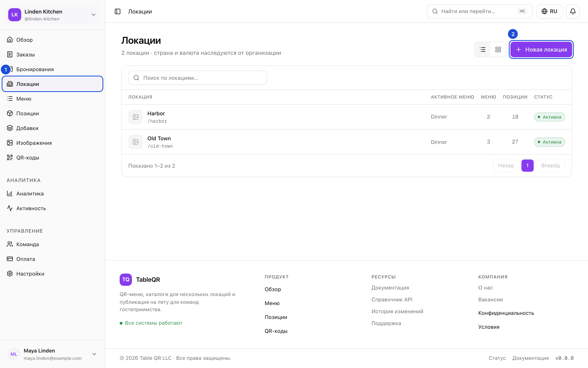Click the Вперёд pagination button
This screenshot has width=588, height=368.
tap(550, 166)
